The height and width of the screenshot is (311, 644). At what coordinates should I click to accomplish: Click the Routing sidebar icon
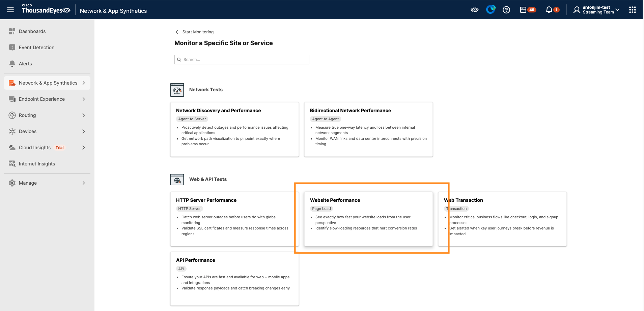[12, 115]
